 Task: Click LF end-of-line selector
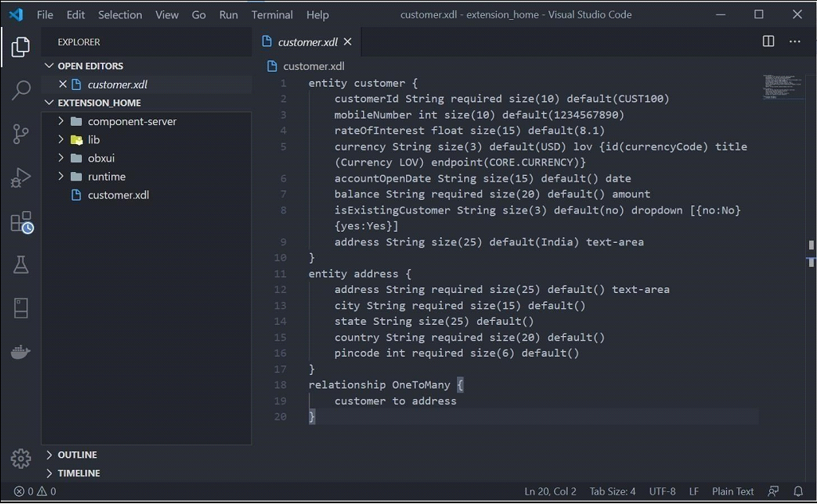pyautogui.click(x=694, y=491)
